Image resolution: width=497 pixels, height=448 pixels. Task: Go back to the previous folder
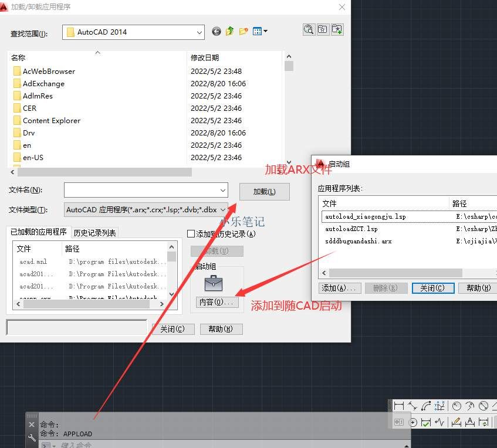click(x=217, y=31)
